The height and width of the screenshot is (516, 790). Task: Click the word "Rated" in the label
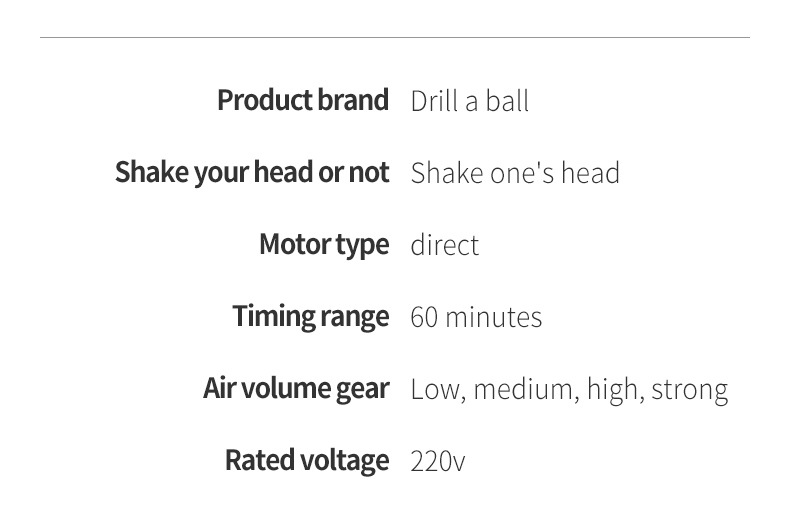coord(259,461)
